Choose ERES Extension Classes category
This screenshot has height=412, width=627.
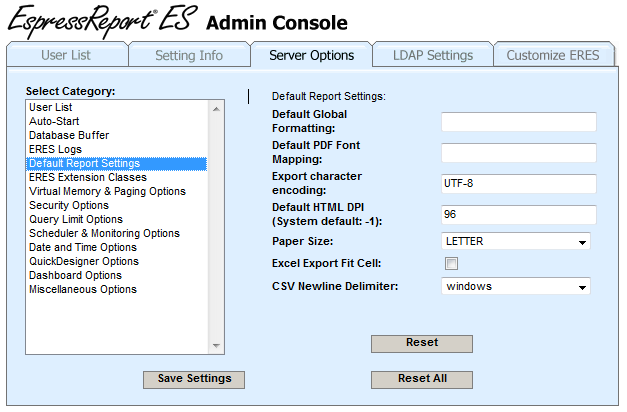pyautogui.click(x=117, y=177)
